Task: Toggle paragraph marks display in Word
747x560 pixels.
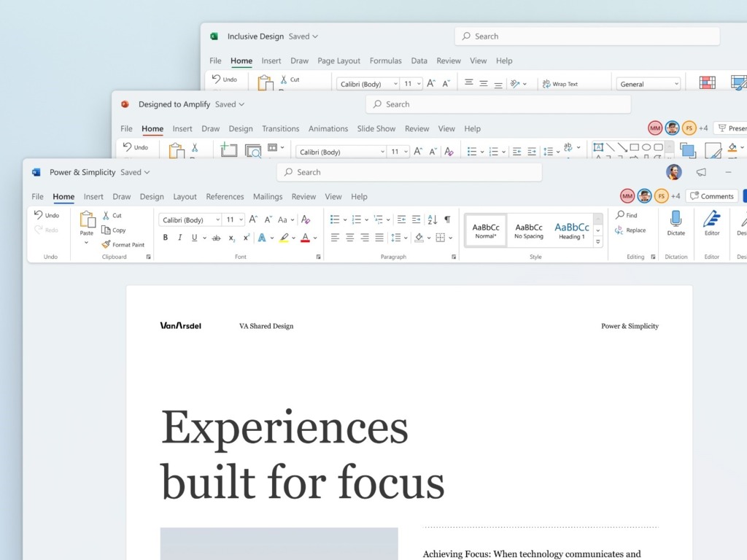Action: pyautogui.click(x=447, y=219)
